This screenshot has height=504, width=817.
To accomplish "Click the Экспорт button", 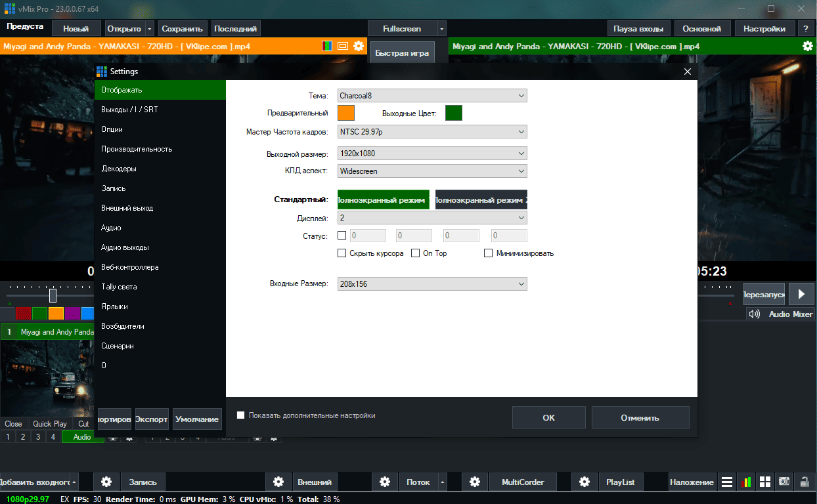I will click(x=152, y=419).
